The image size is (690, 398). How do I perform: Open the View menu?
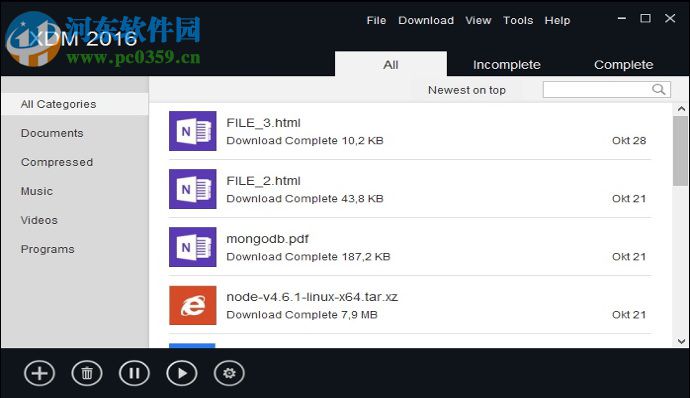[478, 20]
